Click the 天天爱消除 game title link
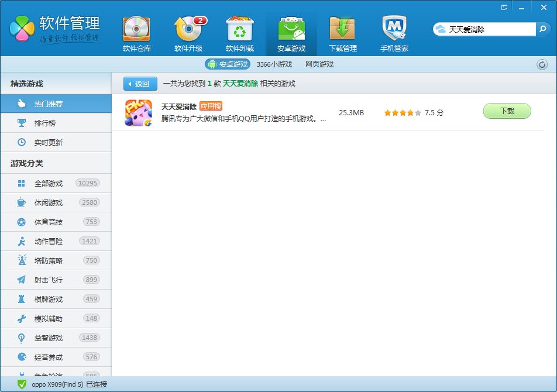557x392 pixels. [178, 106]
